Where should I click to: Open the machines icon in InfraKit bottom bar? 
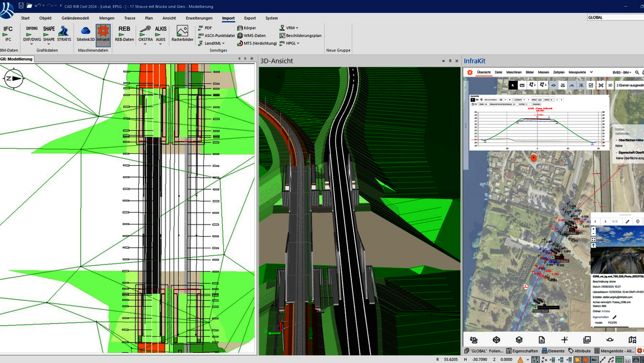[x=473, y=340]
